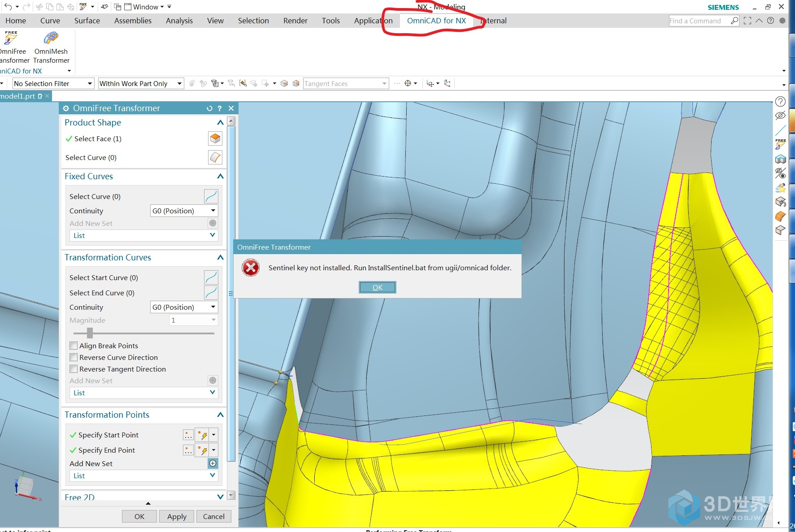Close the OmniFree Transformer panel

(x=231, y=108)
